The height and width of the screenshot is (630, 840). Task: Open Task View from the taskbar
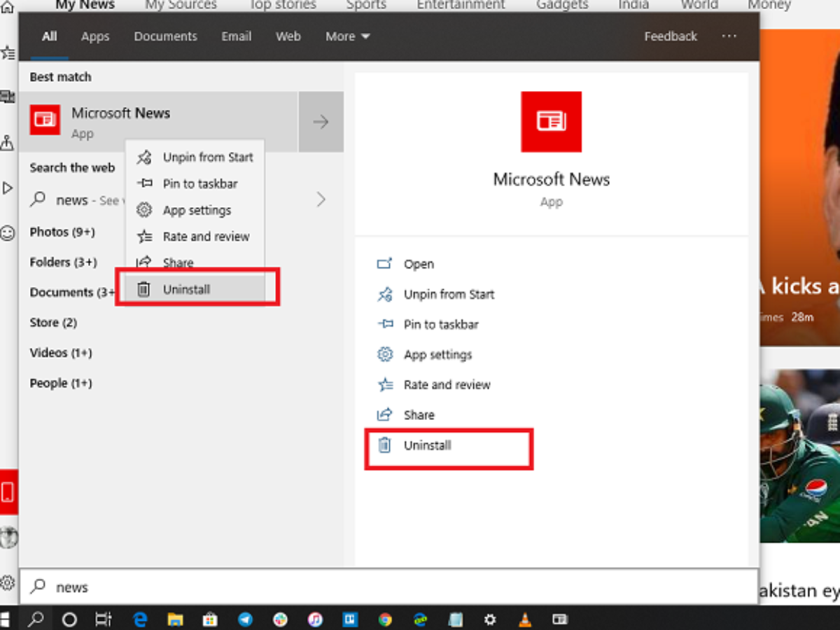point(104,619)
